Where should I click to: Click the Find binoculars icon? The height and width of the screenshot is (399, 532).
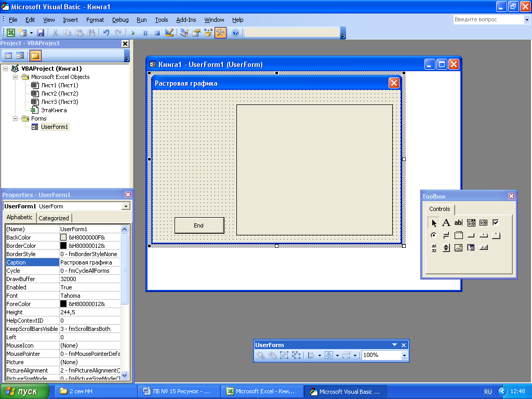91,33
